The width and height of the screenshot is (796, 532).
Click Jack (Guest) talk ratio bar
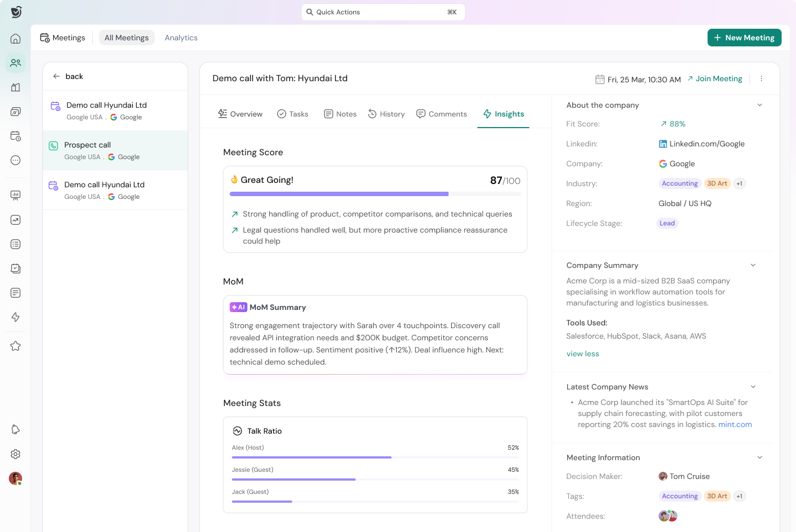[x=375, y=502]
